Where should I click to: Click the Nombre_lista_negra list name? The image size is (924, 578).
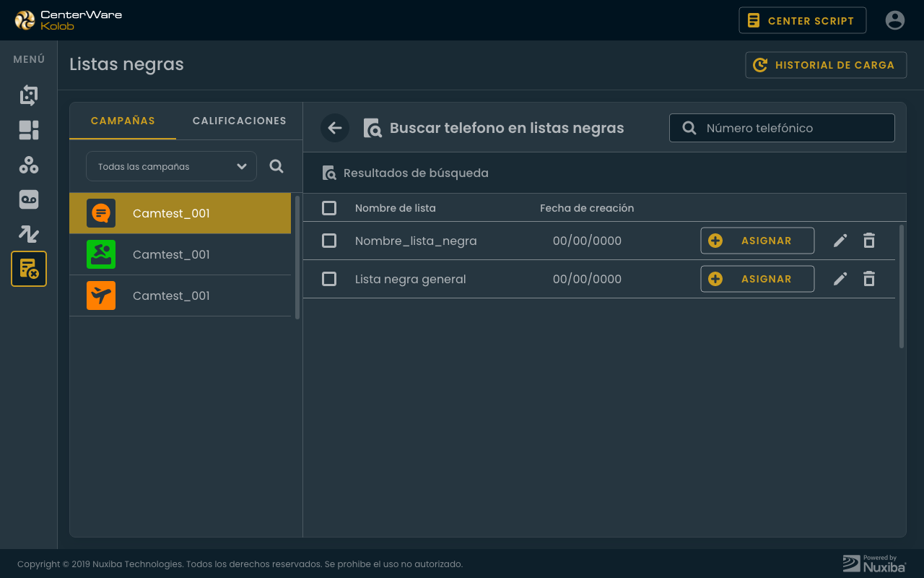click(416, 241)
